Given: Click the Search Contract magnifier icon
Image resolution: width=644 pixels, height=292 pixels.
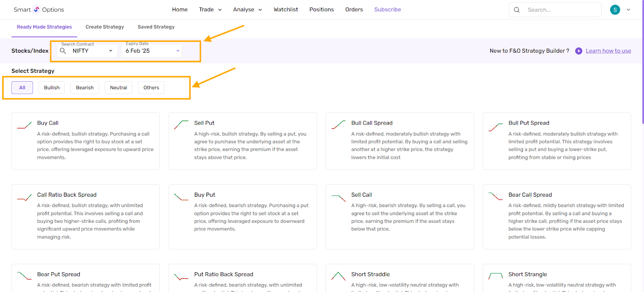Looking at the screenshot, I should (x=63, y=51).
